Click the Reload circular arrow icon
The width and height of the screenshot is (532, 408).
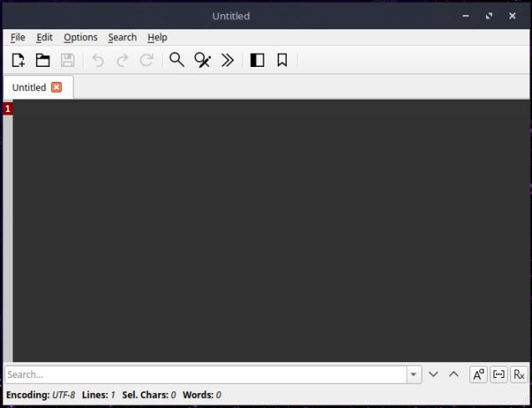click(146, 60)
